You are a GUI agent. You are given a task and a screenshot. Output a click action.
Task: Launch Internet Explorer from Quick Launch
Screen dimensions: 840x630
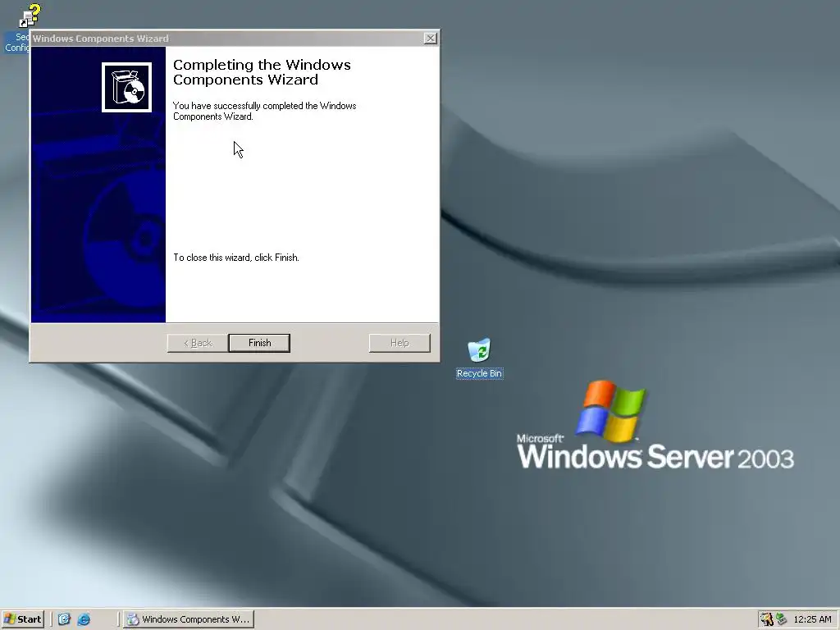click(84, 619)
